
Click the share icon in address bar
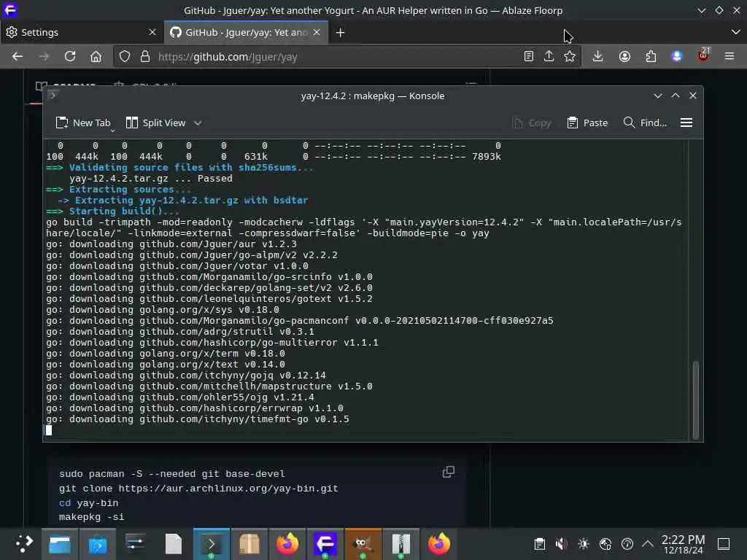(x=549, y=57)
